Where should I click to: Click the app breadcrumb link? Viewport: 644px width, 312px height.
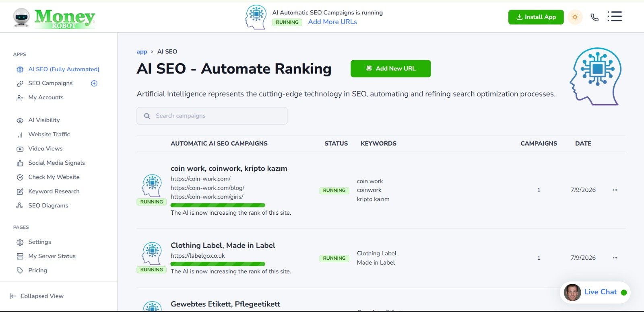142,51
